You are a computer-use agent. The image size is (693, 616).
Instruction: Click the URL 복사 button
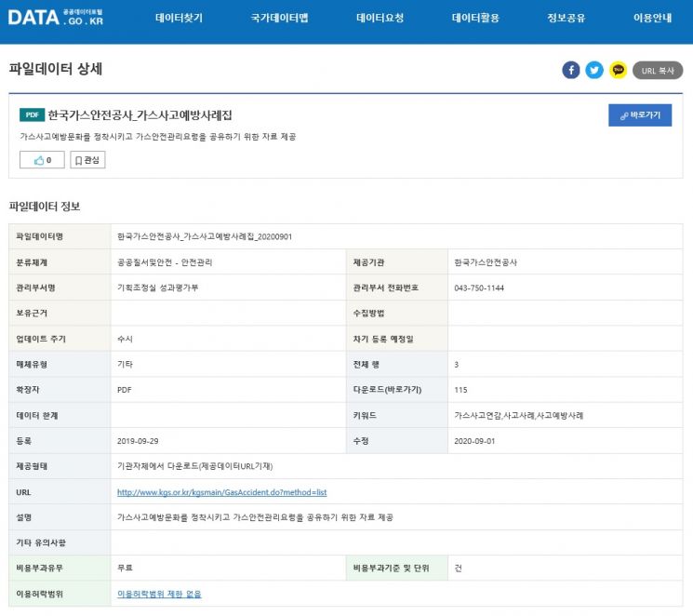(x=658, y=71)
